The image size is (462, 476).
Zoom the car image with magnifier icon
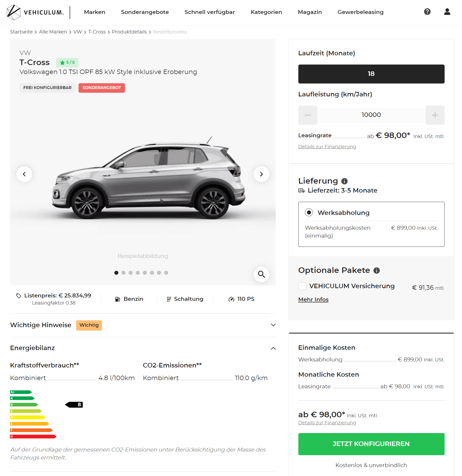click(261, 274)
